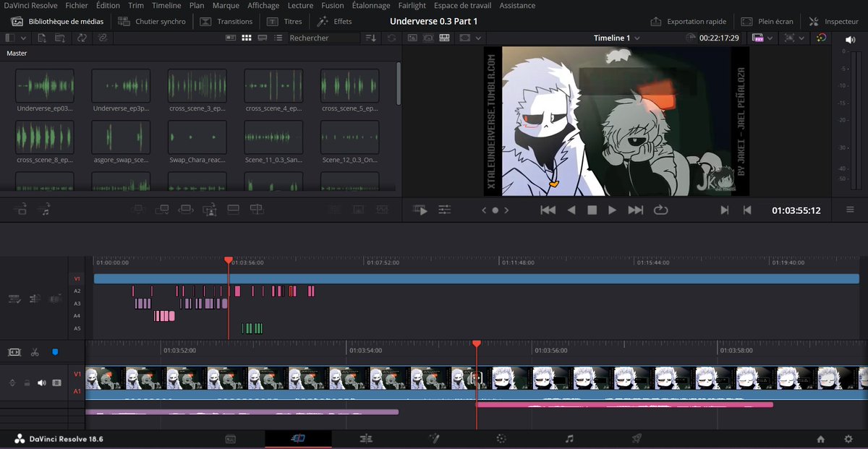868x449 pixels.
Task: Go to the Project Manager home icon
Action: tap(820, 439)
